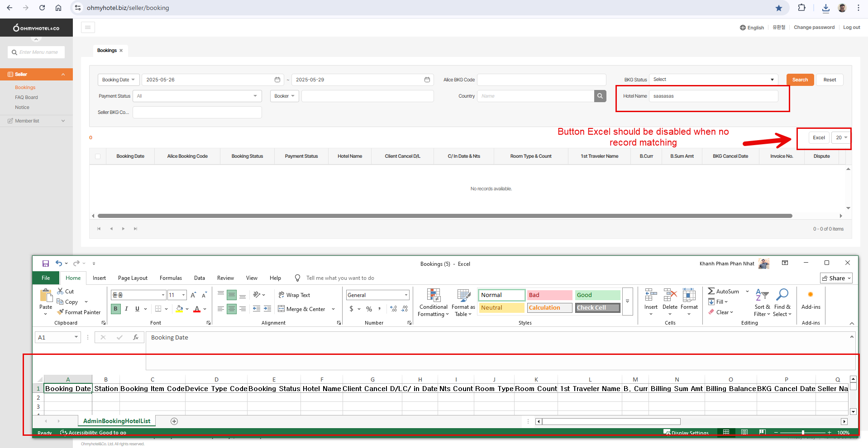Click the Excel export button
The width and height of the screenshot is (868, 448).
818,137
